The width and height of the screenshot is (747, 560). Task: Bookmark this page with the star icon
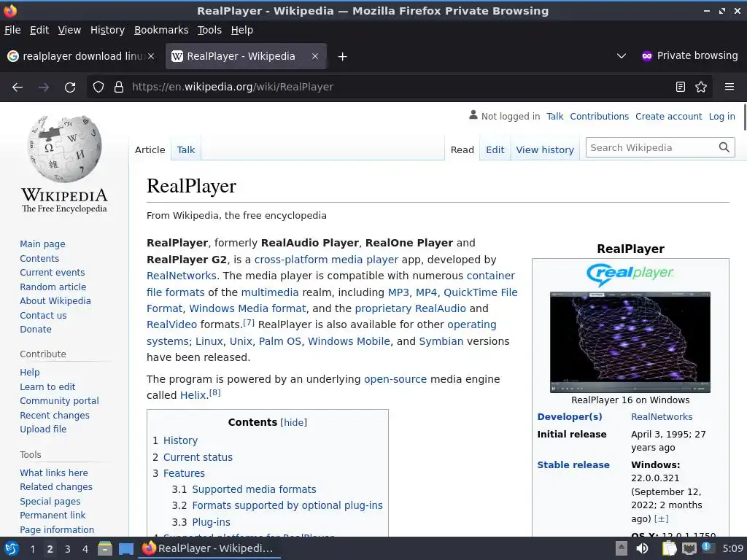pos(701,87)
